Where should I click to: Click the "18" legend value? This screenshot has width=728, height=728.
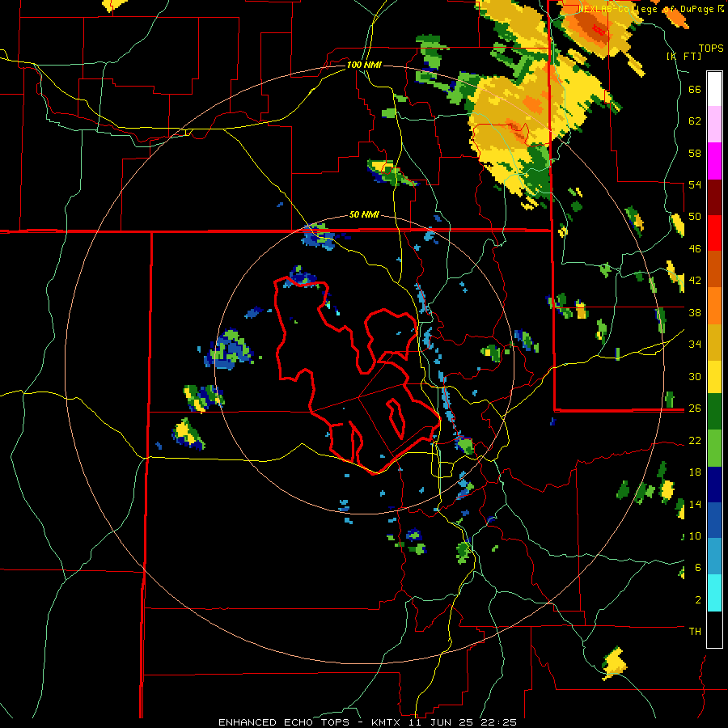coord(695,472)
